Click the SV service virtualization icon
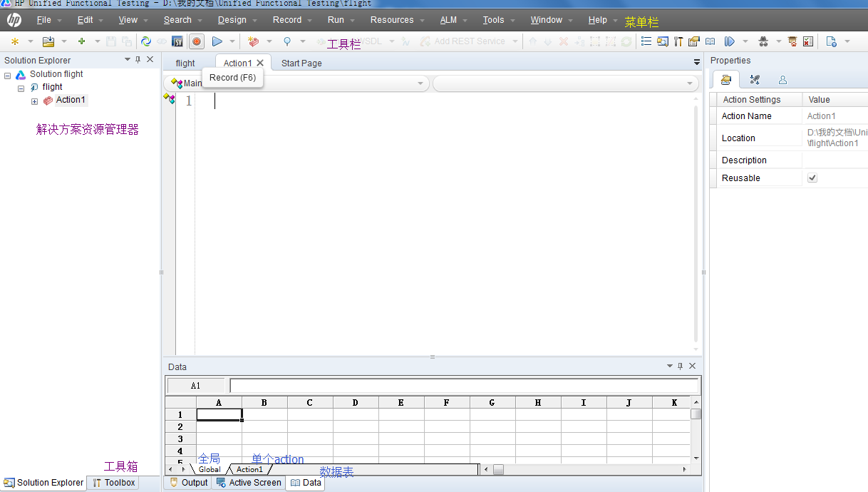 click(x=177, y=41)
